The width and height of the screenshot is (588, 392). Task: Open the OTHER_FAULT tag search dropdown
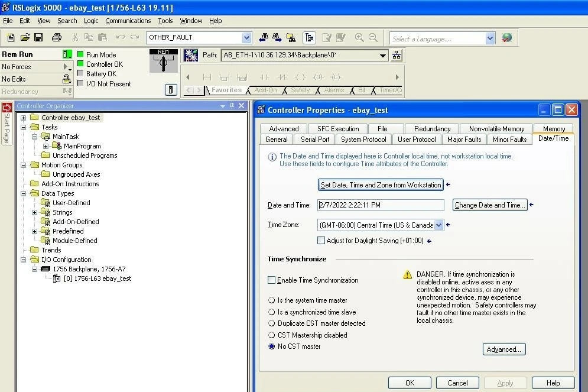[246, 37]
